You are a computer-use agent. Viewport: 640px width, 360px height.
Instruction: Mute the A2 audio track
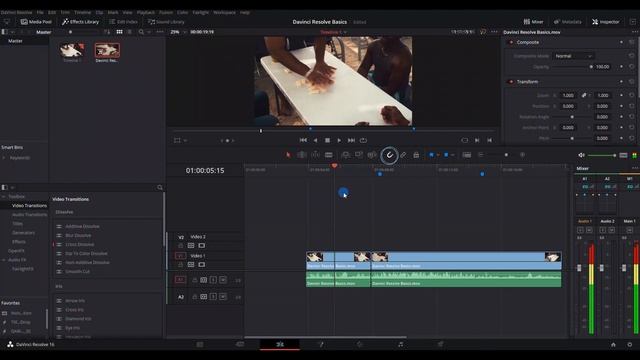(223, 297)
